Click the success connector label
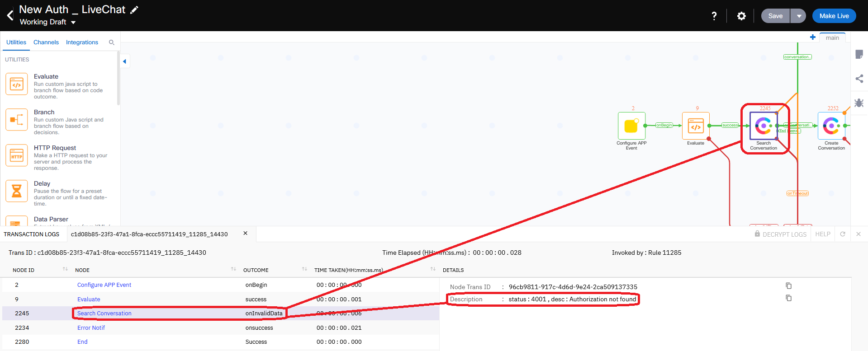868x351 pixels. 730,125
